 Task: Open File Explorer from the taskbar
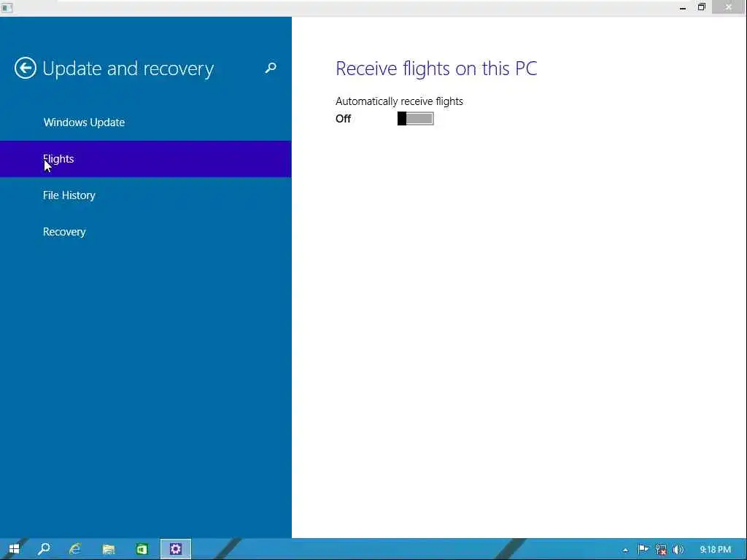[x=109, y=549]
